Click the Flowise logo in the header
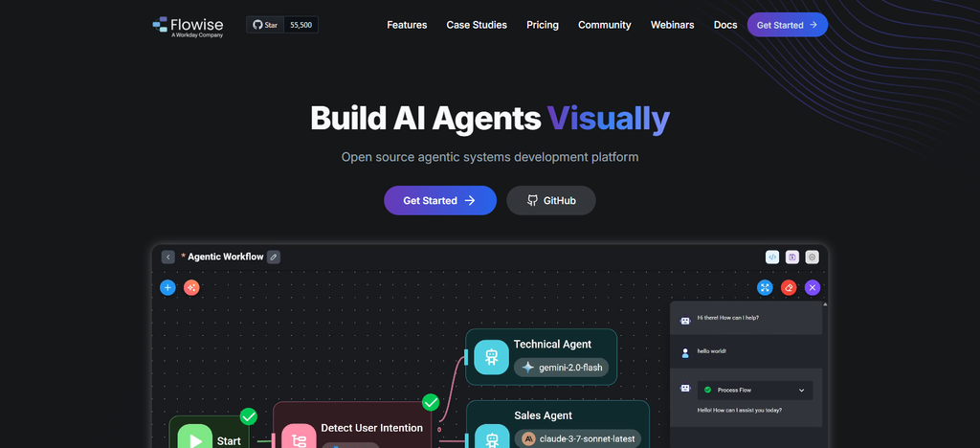Image resolution: width=980 pixels, height=448 pixels. 188,26
